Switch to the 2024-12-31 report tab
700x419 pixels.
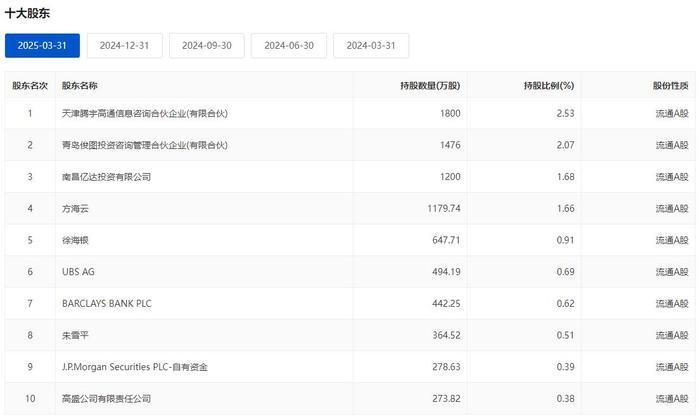[x=124, y=45]
